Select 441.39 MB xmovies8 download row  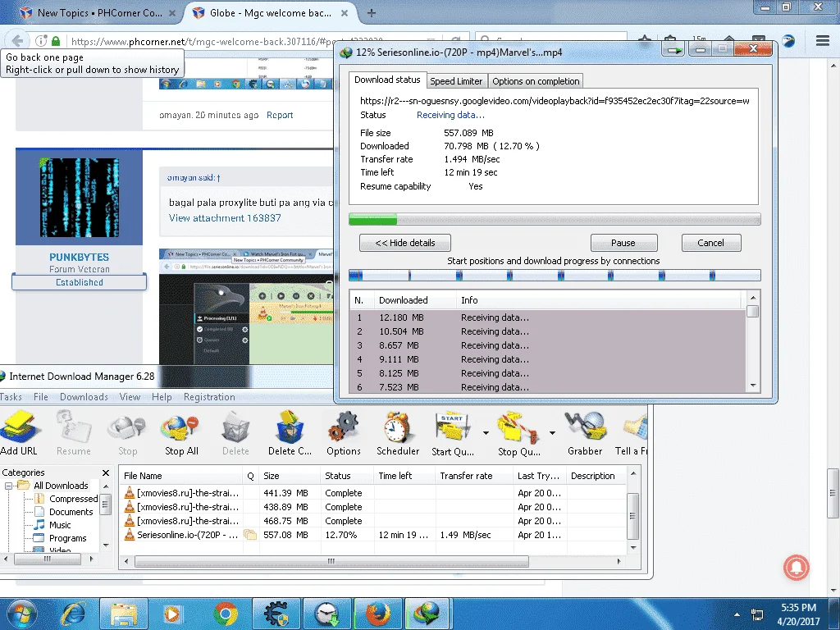373,493
